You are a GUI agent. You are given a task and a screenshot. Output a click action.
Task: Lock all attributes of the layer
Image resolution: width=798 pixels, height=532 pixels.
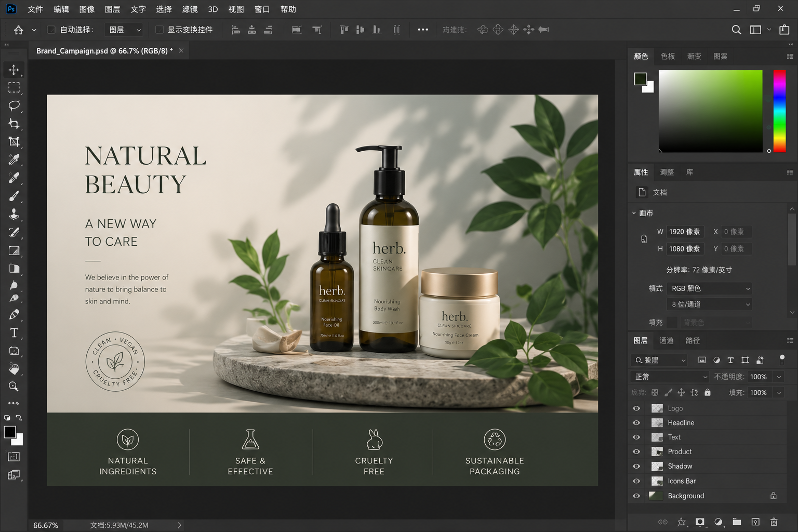pos(708,393)
